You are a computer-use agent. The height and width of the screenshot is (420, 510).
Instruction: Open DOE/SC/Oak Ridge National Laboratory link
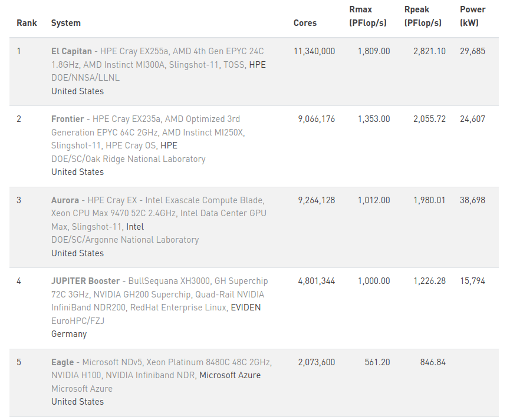pos(128,159)
